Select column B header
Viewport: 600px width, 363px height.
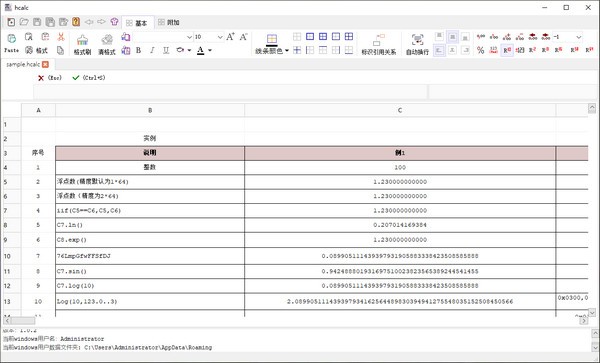150,110
